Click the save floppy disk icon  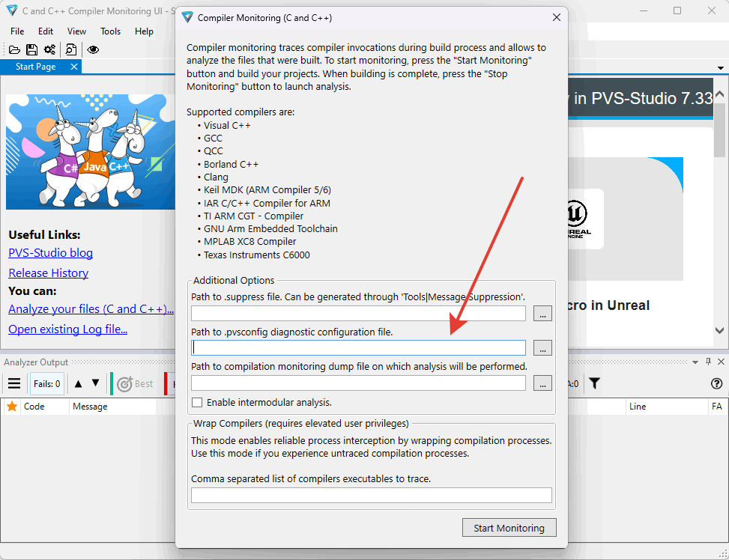coord(31,49)
